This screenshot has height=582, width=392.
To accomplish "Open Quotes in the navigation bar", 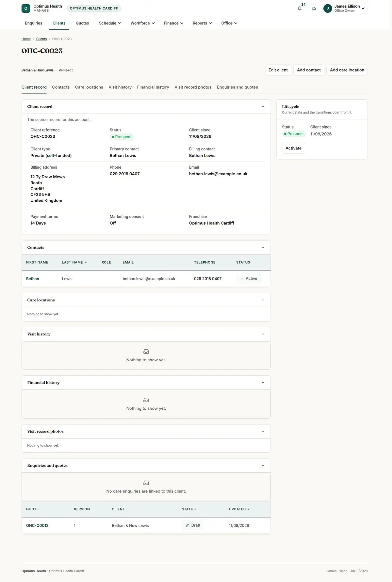I will tap(82, 23).
